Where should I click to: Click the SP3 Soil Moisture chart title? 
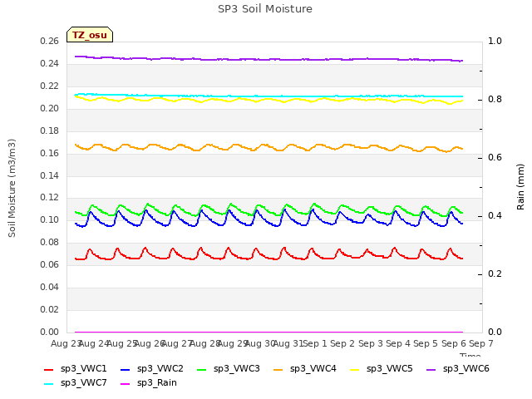click(x=265, y=9)
